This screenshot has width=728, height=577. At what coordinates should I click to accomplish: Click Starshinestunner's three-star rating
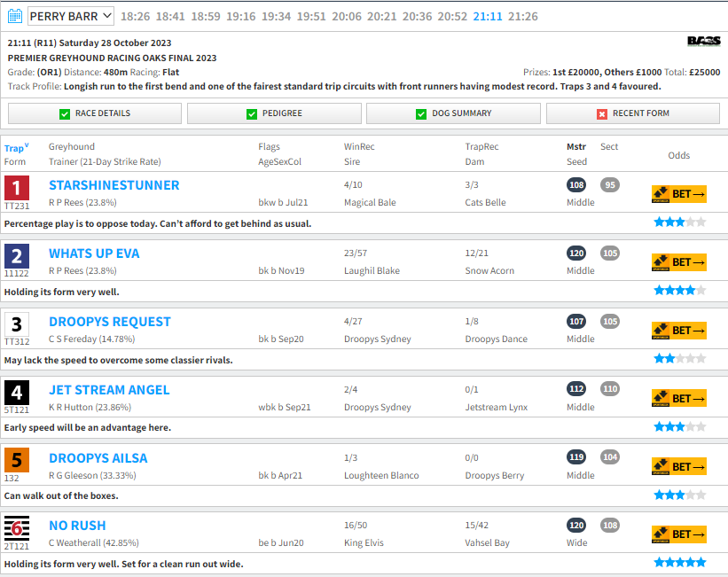pos(680,222)
